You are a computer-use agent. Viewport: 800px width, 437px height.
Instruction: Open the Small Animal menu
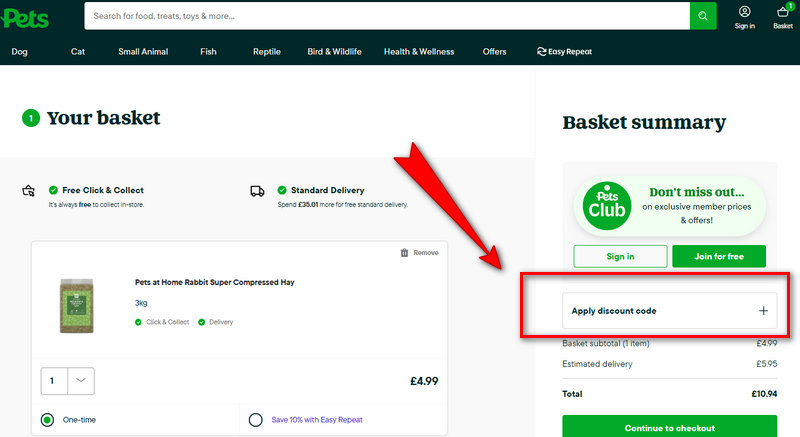pyautogui.click(x=143, y=52)
